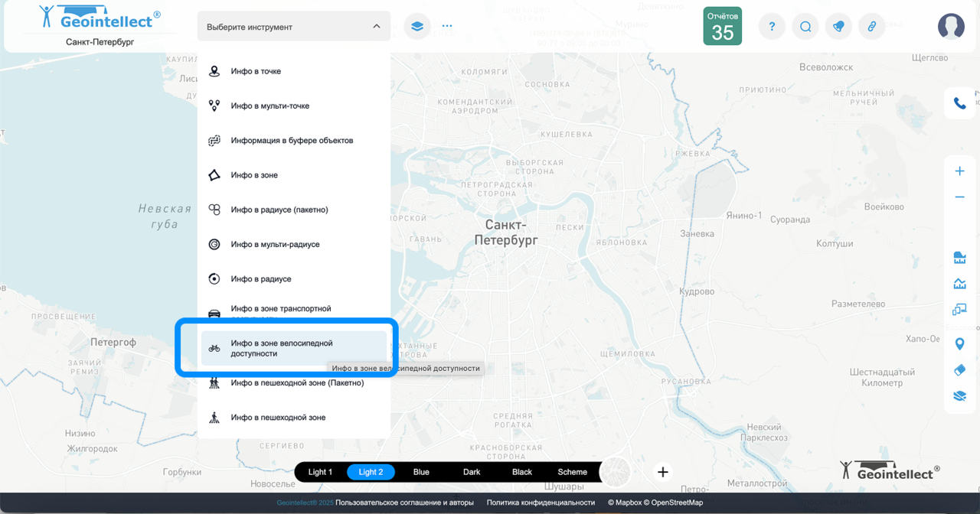Click the chain link share icon
The image size is (980, 514).
point(871,27)
